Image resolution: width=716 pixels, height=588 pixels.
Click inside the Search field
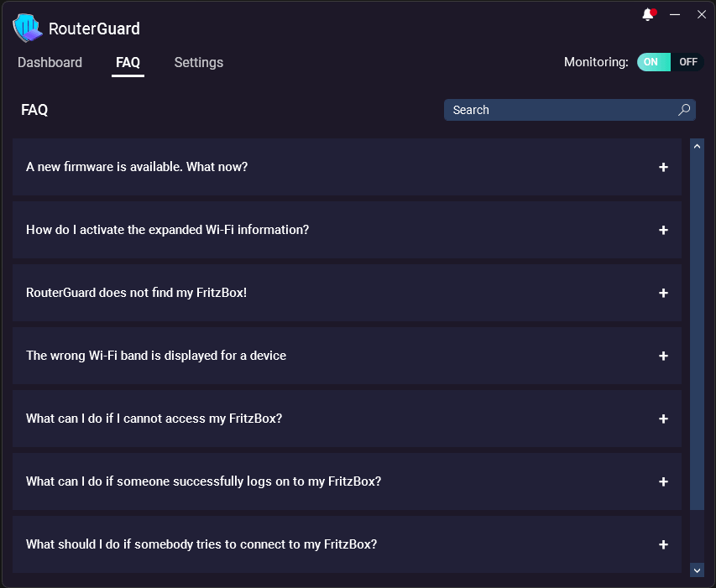(x=546, y=110)
